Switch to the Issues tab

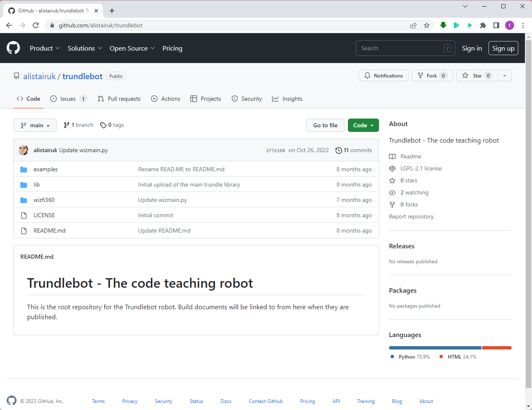[x=68, y=99]
